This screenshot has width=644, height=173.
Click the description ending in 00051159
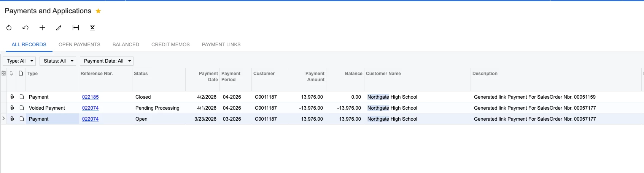pyautogui.click(x=556, y=97)
